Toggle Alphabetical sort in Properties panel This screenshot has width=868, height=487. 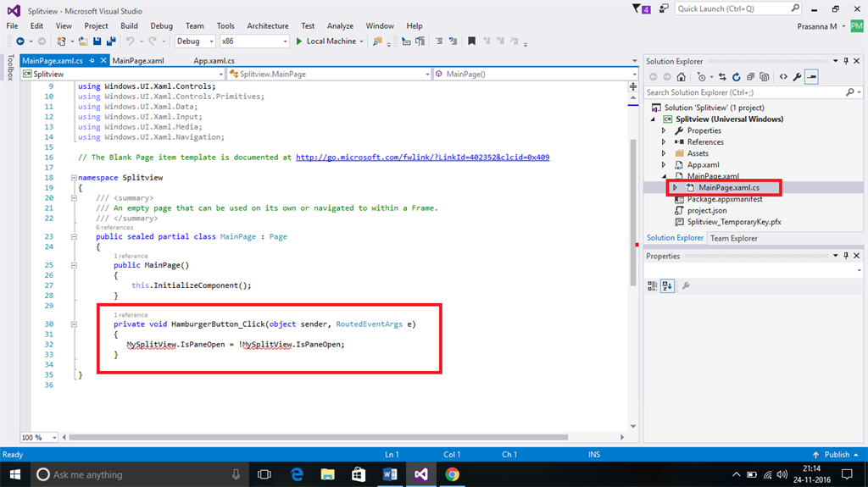click(667, 285)
